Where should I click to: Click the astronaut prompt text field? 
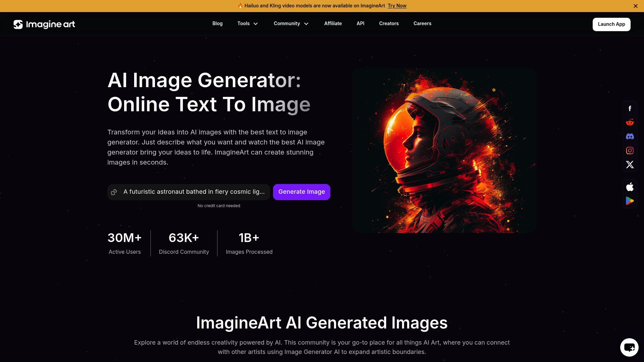(x=194, y=192)
